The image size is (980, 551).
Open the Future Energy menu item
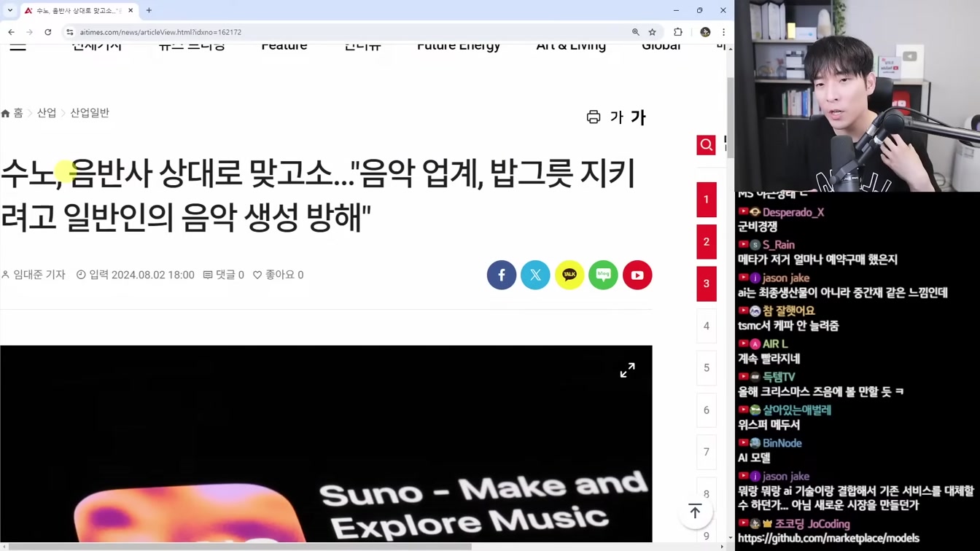[459, 47]
